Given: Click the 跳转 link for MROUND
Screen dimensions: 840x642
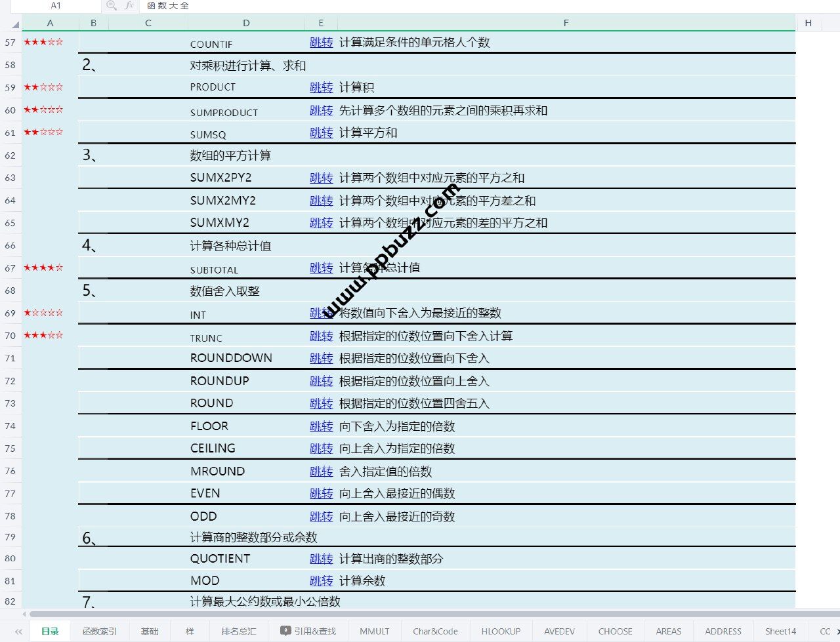Looking at the screenshot, I should (322, 471).
